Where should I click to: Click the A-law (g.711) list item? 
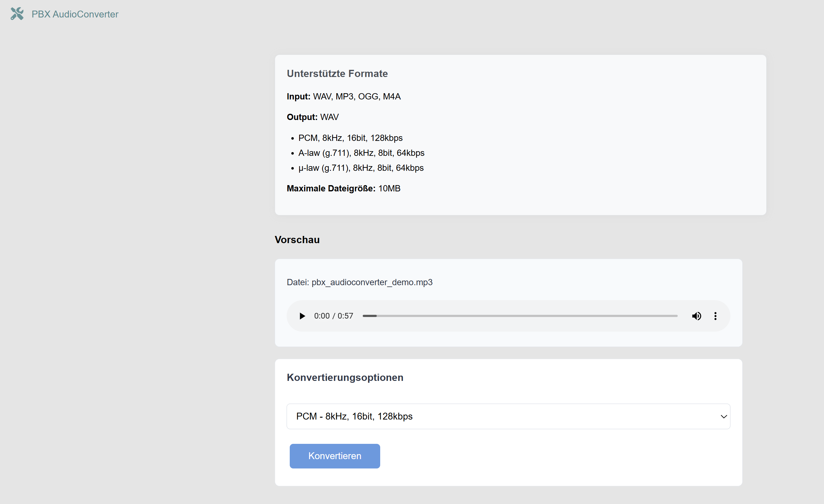(361, 153)
